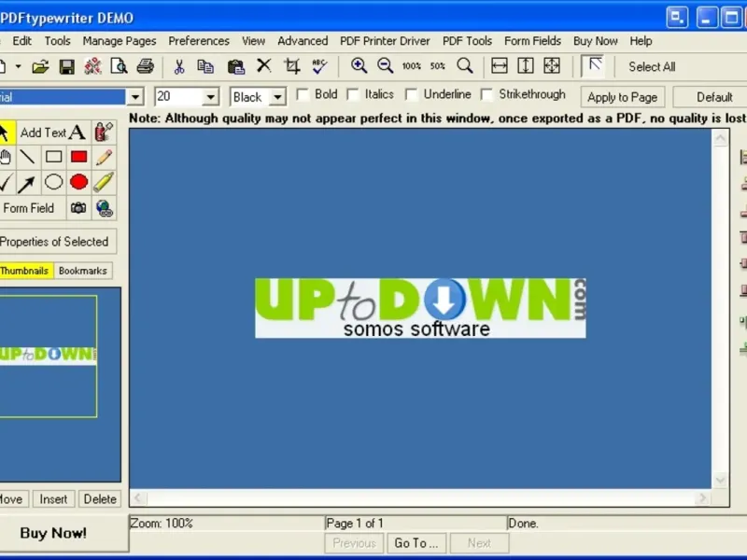
Task: Click the Delete page button
Action: tap(100, 499)
